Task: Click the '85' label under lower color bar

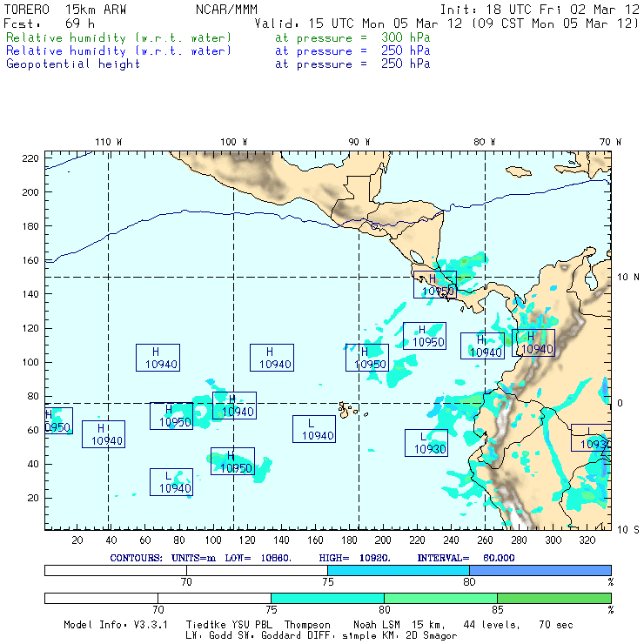Action: (x=498, y=609)
